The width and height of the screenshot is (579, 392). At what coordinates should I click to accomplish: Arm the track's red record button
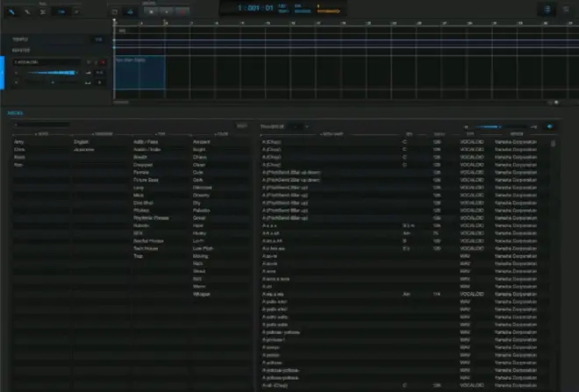(x=104, y=62)
